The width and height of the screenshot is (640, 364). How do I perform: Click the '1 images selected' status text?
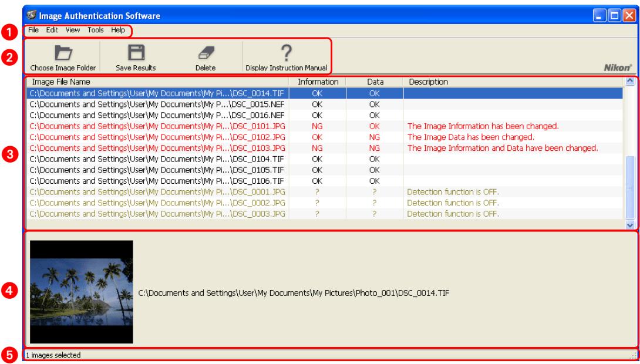(x=53, y=355)
